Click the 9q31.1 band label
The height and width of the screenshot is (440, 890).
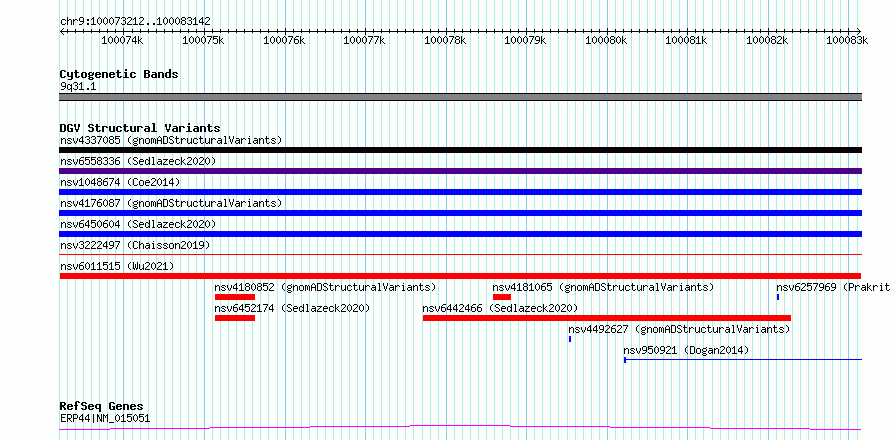coord(78,86)
